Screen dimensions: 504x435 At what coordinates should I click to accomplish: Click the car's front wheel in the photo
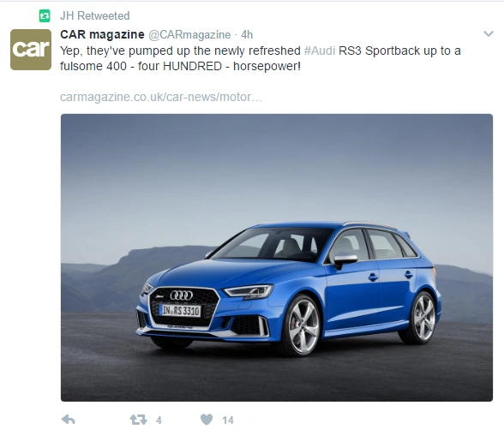coord(302,325)
